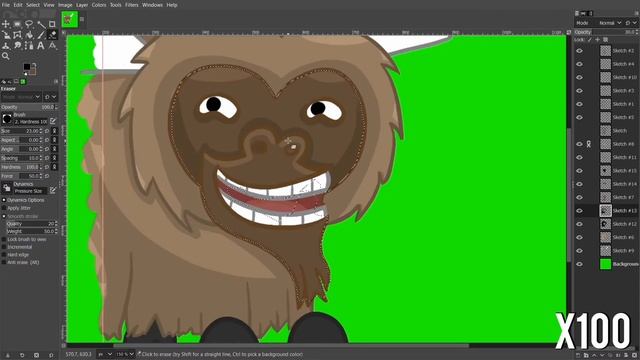Click the Dynamics selector button
This screenshot has height=360, width=640.
tap(7, 188)
